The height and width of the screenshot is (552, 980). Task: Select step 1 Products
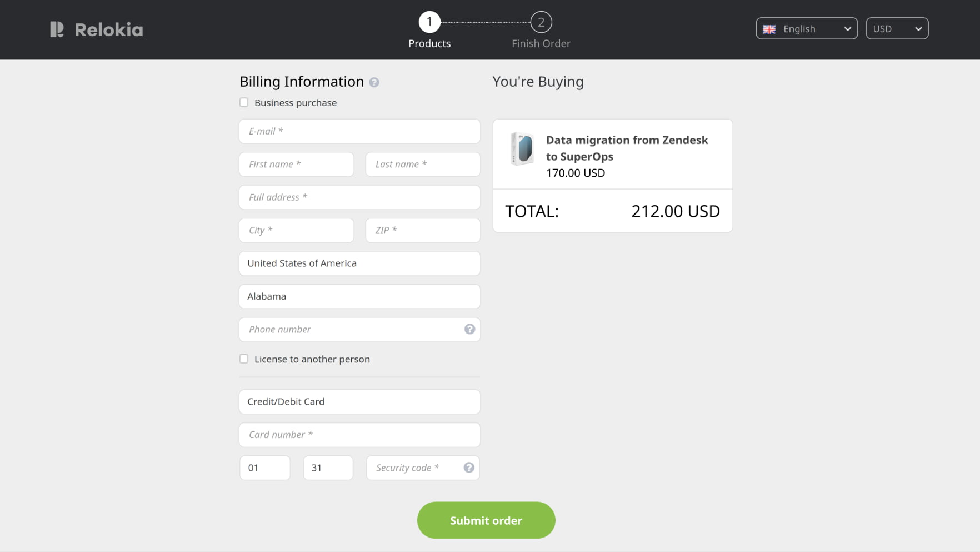click(x=429, y=30)
